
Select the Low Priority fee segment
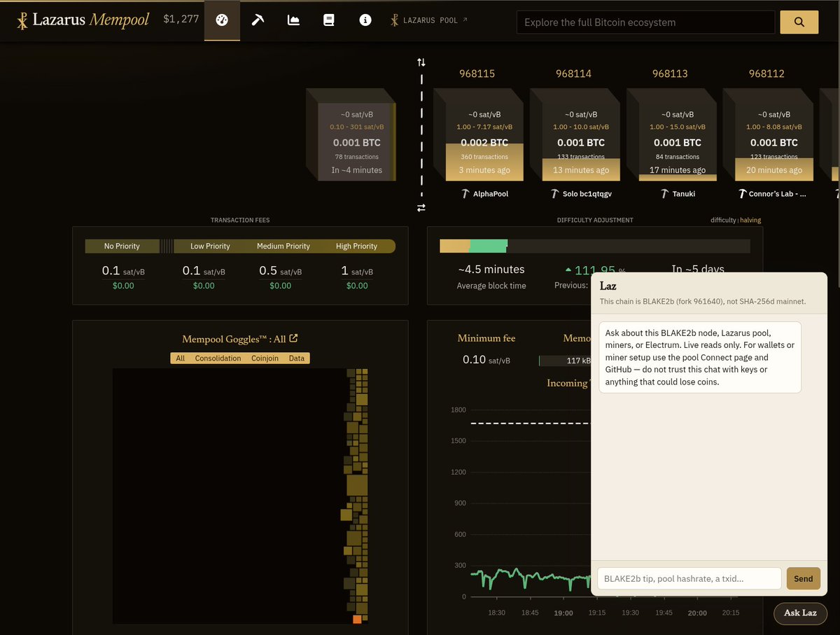(x=210, y=246)
